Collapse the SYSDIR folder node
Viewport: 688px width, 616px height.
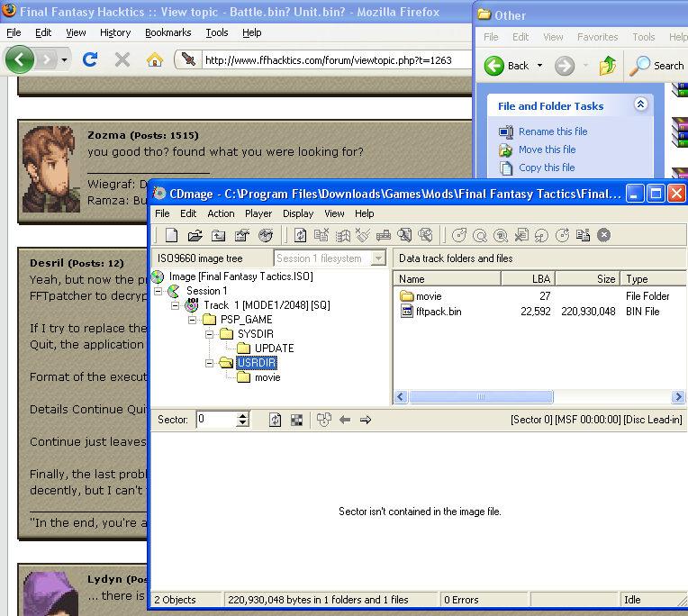(209, 334)
